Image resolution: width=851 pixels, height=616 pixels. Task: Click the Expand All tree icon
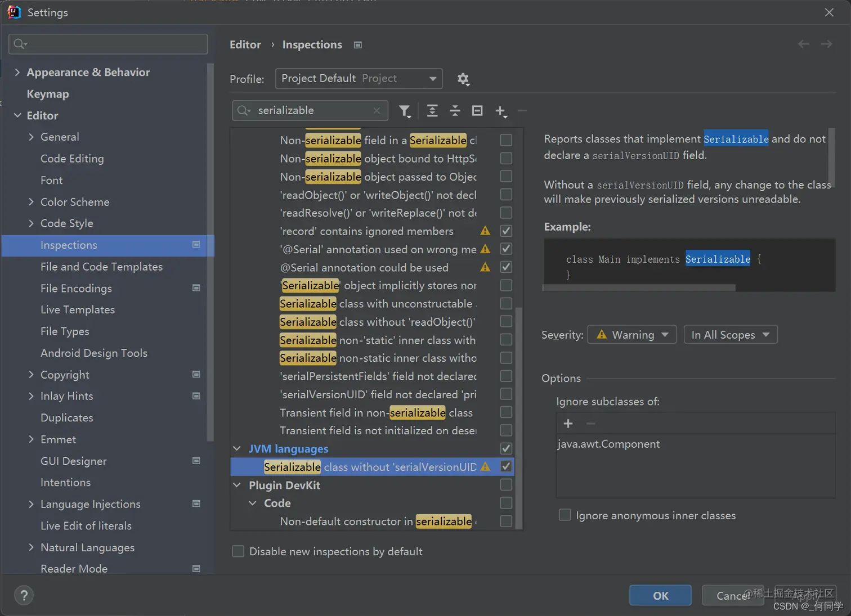432,111
